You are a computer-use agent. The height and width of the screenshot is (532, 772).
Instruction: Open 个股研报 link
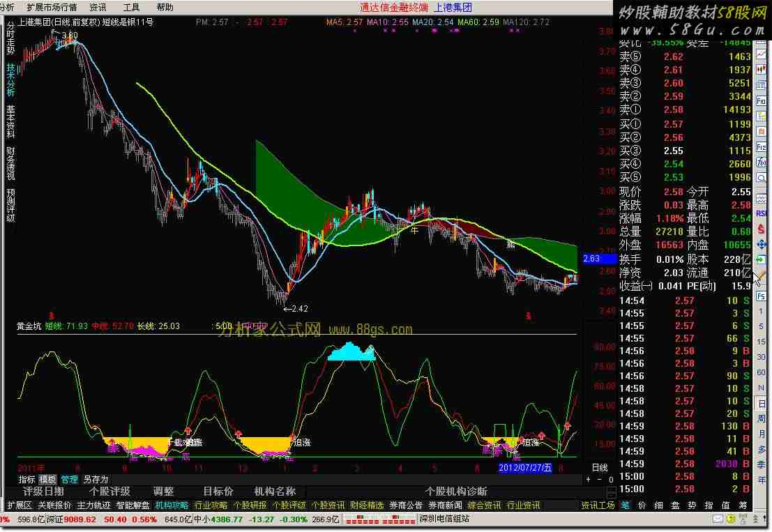point(250,506)
